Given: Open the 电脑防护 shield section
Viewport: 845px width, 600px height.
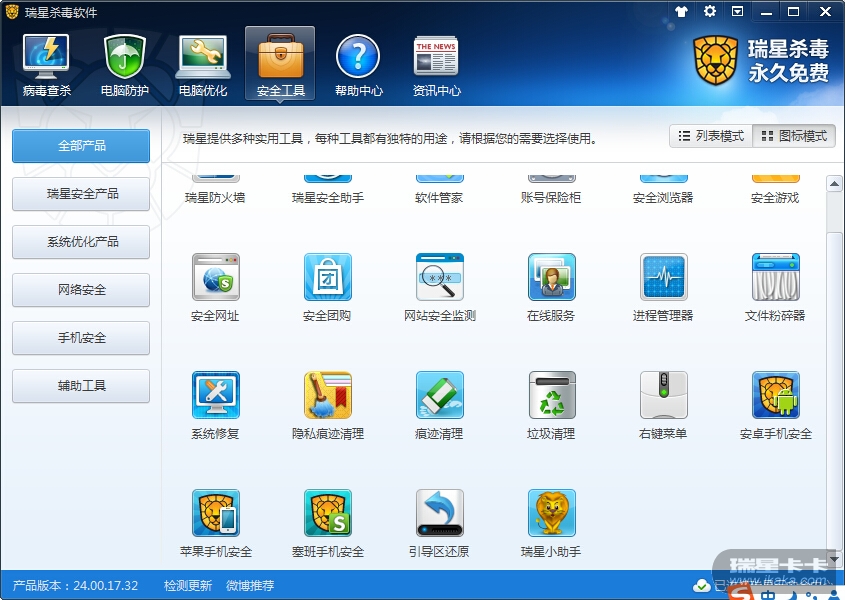Looking at the screenshot, I should tap(124, 65).
